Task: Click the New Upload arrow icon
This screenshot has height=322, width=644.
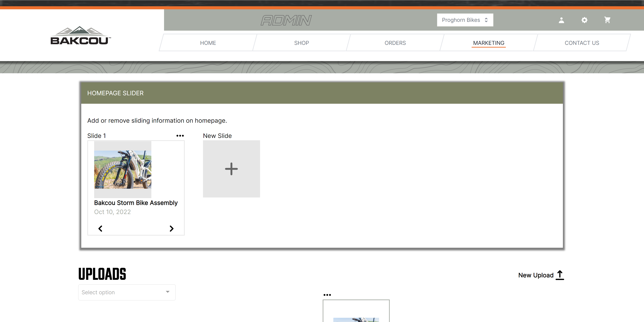Action: (560, 275)
